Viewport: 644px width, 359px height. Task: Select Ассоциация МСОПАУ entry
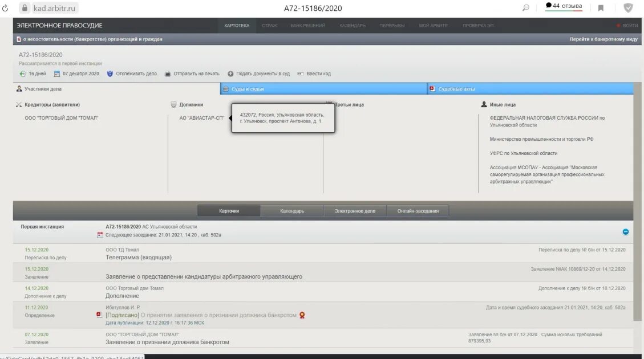547,174
